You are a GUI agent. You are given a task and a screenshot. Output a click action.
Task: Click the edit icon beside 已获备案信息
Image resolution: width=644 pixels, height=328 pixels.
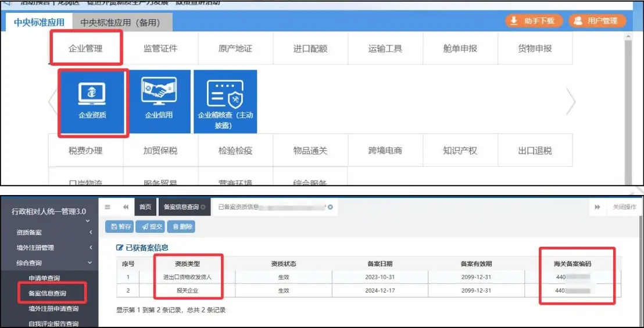point(120,248)
